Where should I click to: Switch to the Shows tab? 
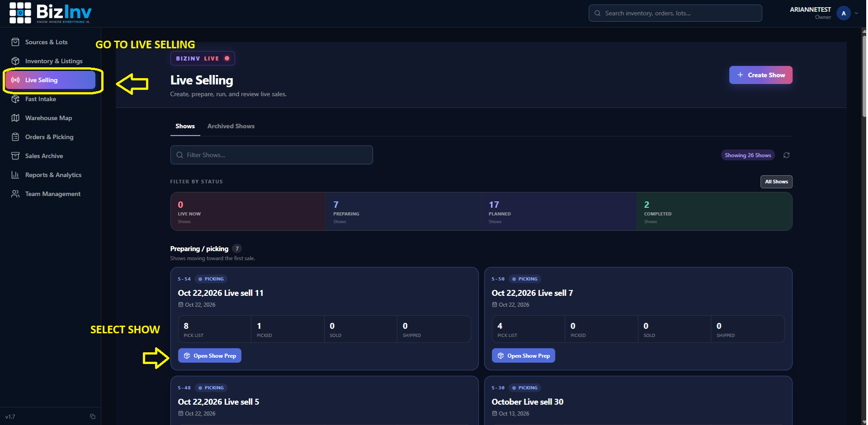[185, 126]
